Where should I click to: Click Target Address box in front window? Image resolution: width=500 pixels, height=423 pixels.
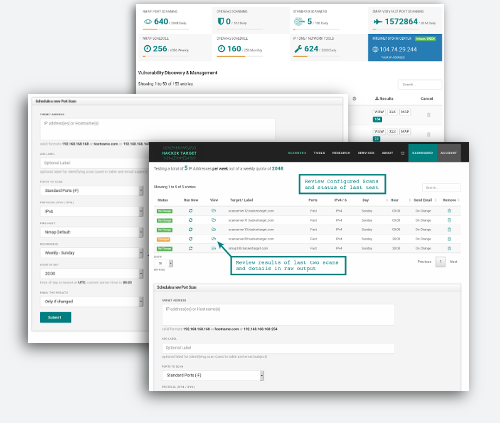point(278,314)
